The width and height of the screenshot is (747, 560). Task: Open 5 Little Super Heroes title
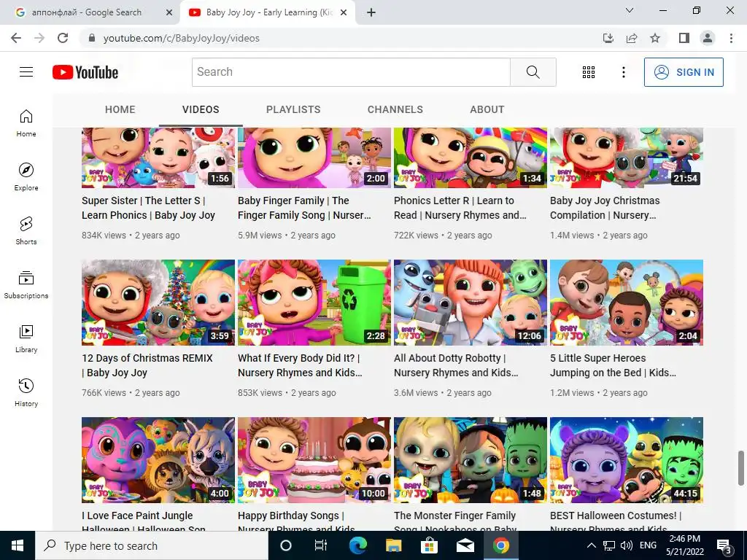613,365
